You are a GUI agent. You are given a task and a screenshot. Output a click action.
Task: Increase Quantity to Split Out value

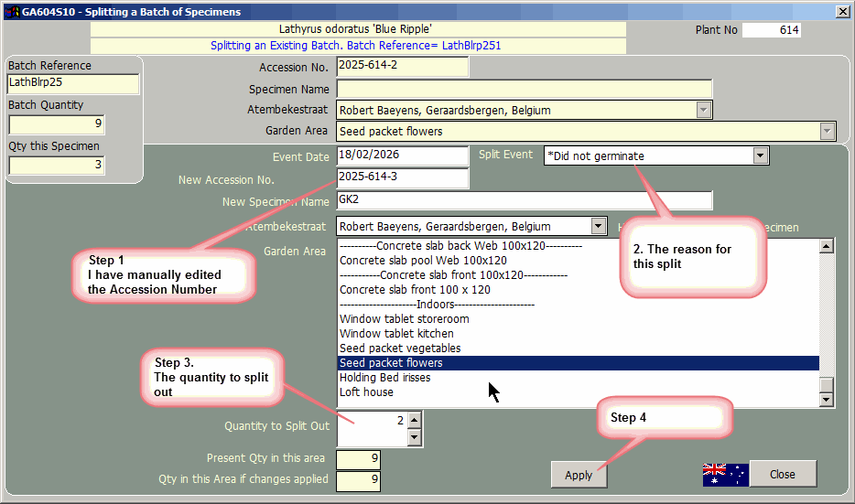pos(414,420)
